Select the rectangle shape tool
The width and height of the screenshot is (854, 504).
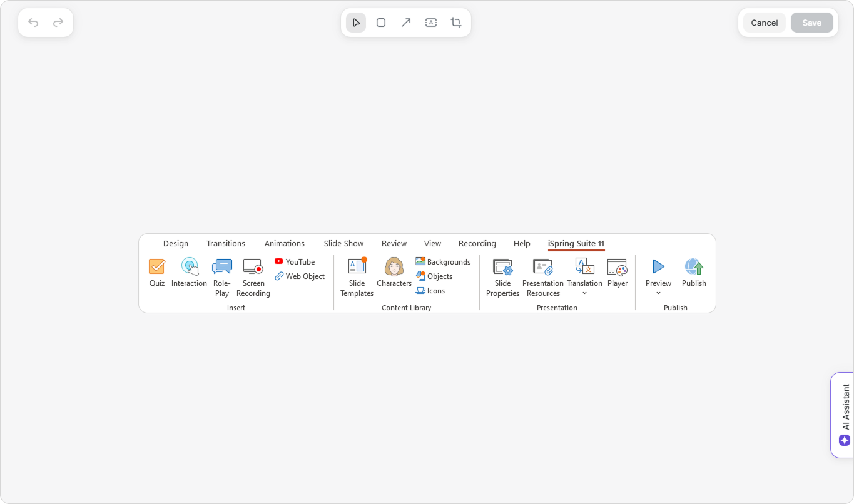[381, 23]
